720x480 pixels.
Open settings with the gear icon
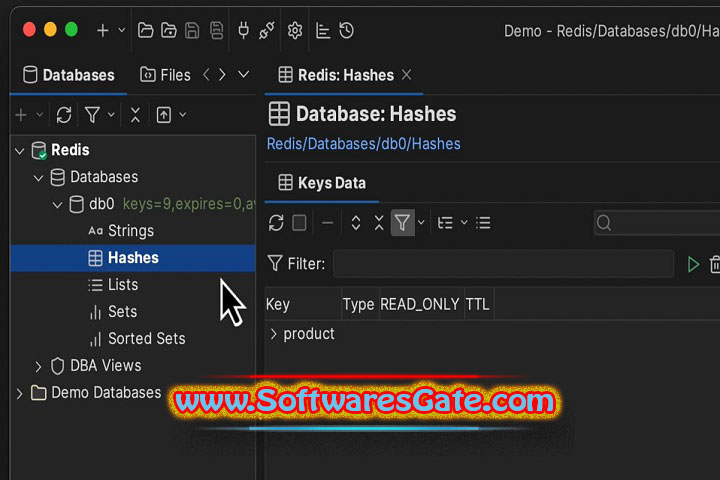point(295,31)
